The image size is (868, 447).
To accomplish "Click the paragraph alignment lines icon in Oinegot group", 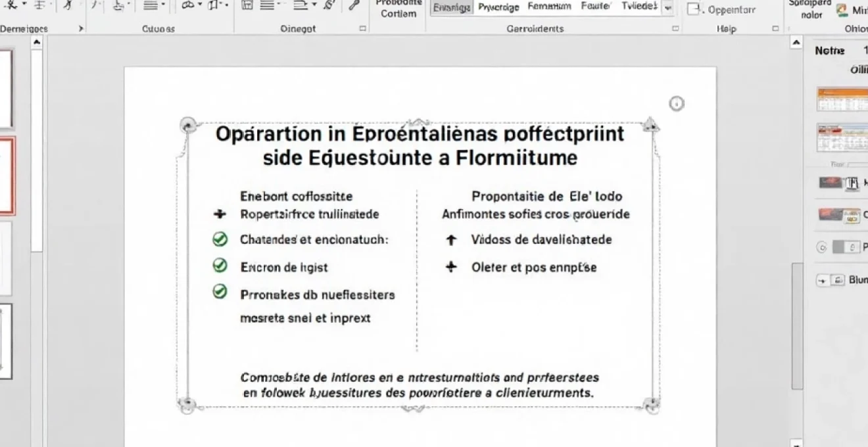I will (266, 5).
